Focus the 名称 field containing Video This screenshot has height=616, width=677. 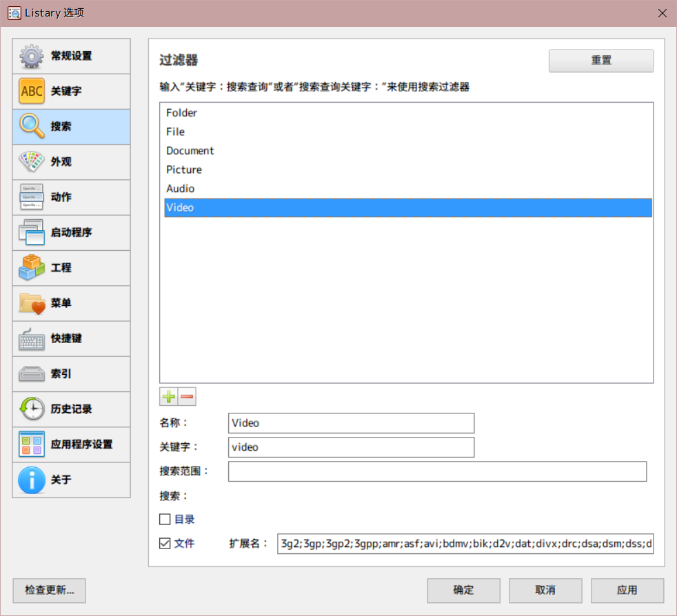coord(351,423)
